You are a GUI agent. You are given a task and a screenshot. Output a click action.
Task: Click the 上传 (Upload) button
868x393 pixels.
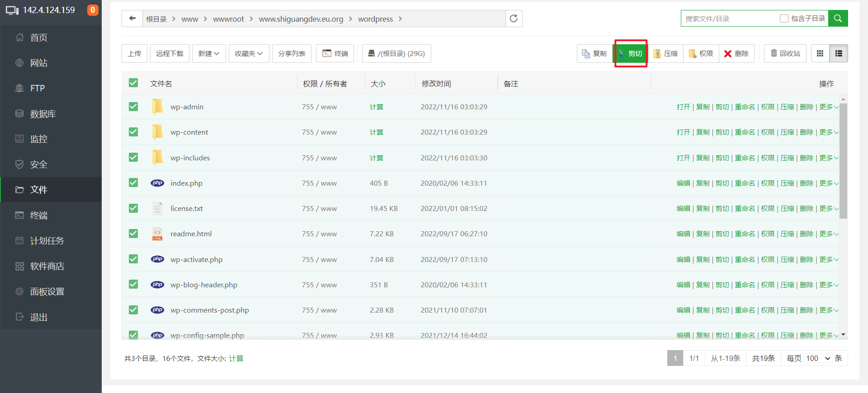click(134, 53)
